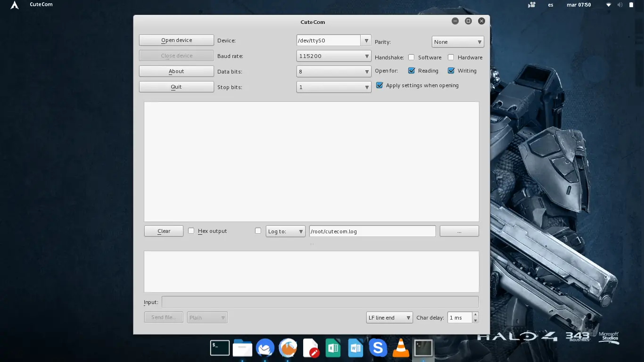
Task: Maximize the CuteCom window
Action: (x=468, y=21)
